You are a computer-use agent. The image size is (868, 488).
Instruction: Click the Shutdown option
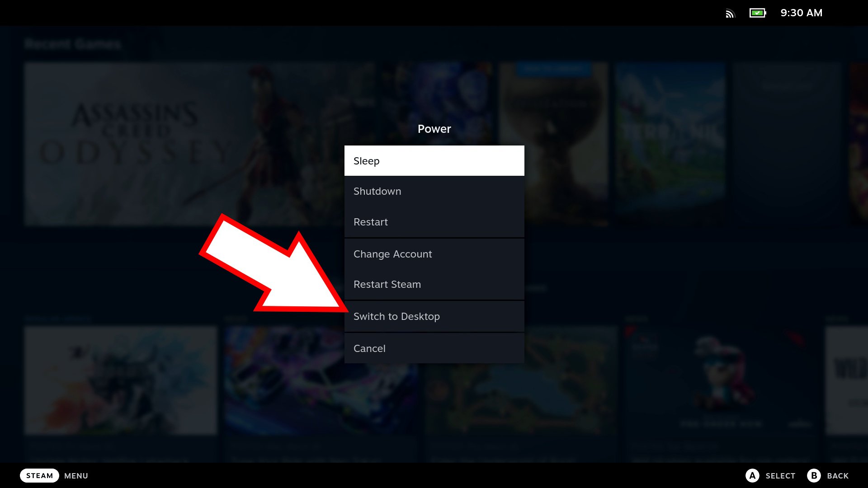434,191
